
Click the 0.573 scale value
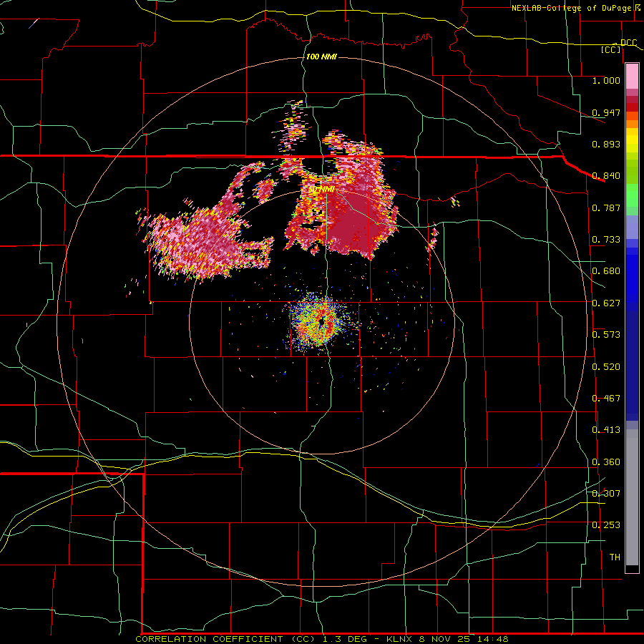606,335
